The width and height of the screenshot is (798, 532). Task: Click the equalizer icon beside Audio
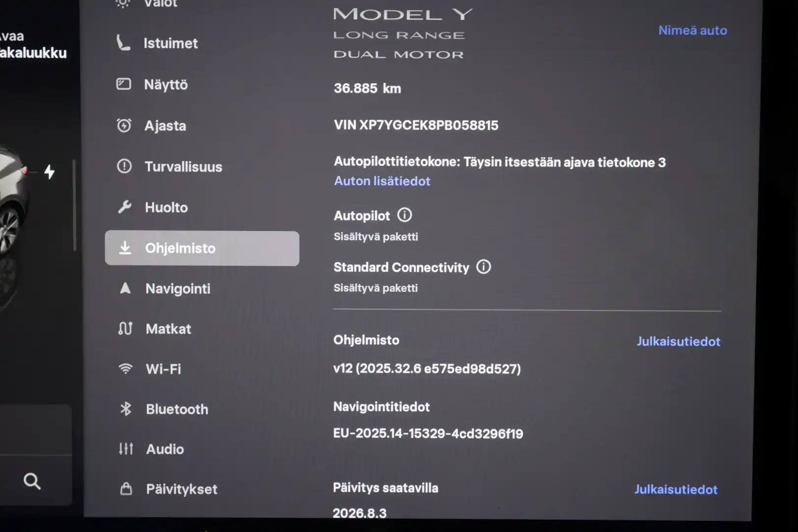tap(126, 448)
